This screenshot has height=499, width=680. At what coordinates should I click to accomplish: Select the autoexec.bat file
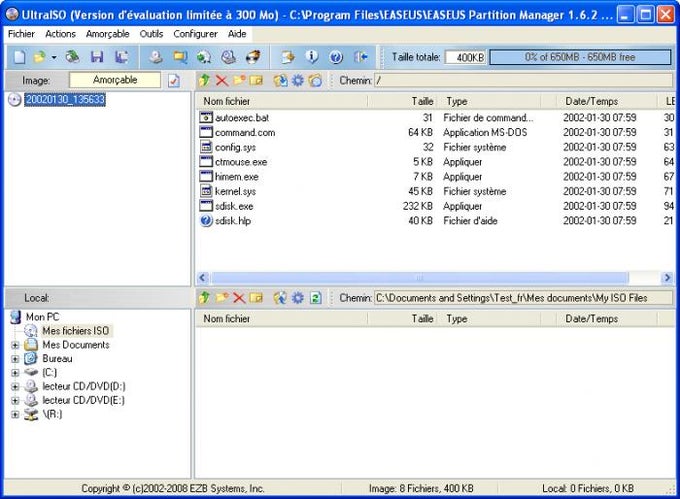[x=242, y=117]
